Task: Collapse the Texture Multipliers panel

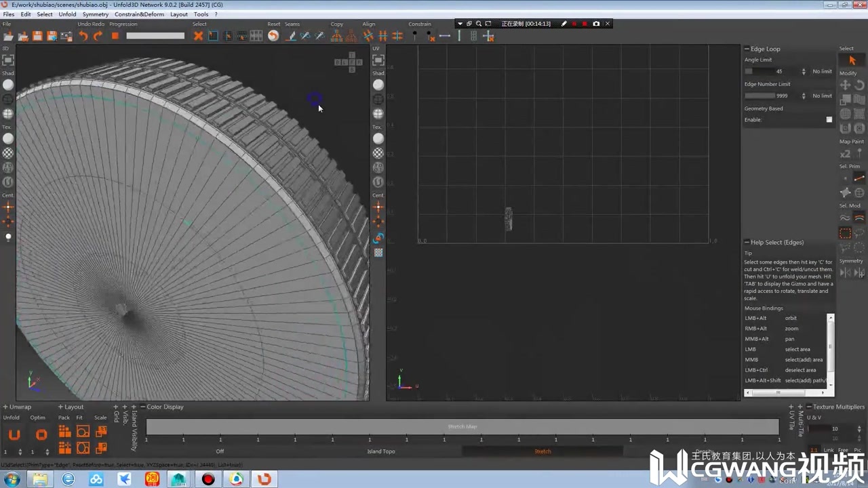Action: [x=809, y=407]
